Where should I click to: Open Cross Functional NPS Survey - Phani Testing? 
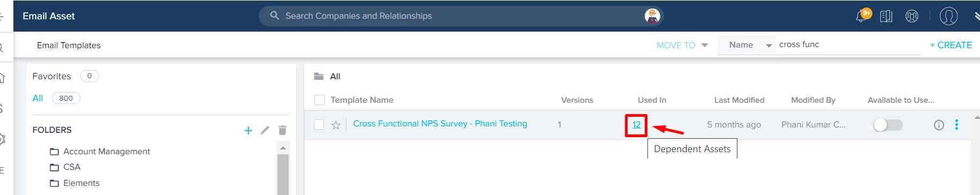pyautogui.click(x=440, y=124)
